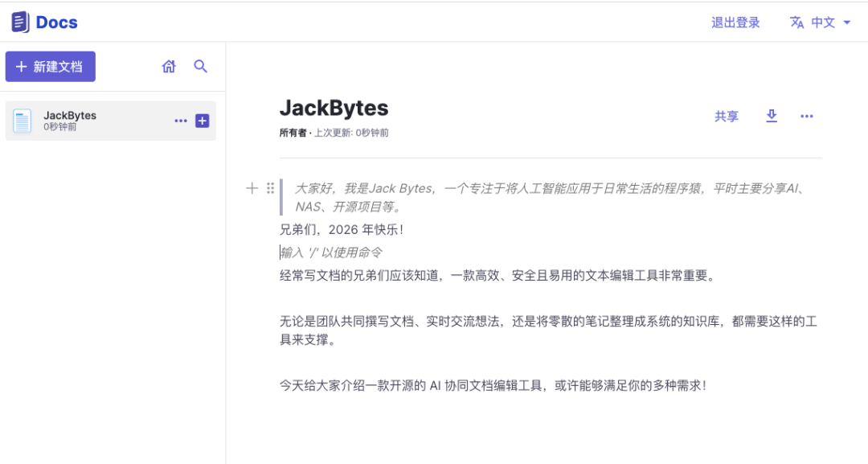Image resolution: width=868 pixels, height=464 pixels.
Task: Add a block with the plus handle
Action: point(252,188)
